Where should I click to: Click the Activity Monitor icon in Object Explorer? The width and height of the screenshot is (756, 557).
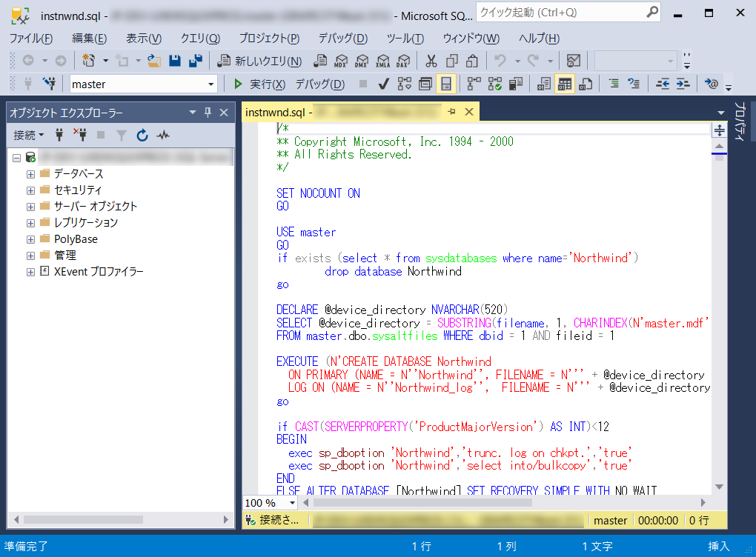163,136
